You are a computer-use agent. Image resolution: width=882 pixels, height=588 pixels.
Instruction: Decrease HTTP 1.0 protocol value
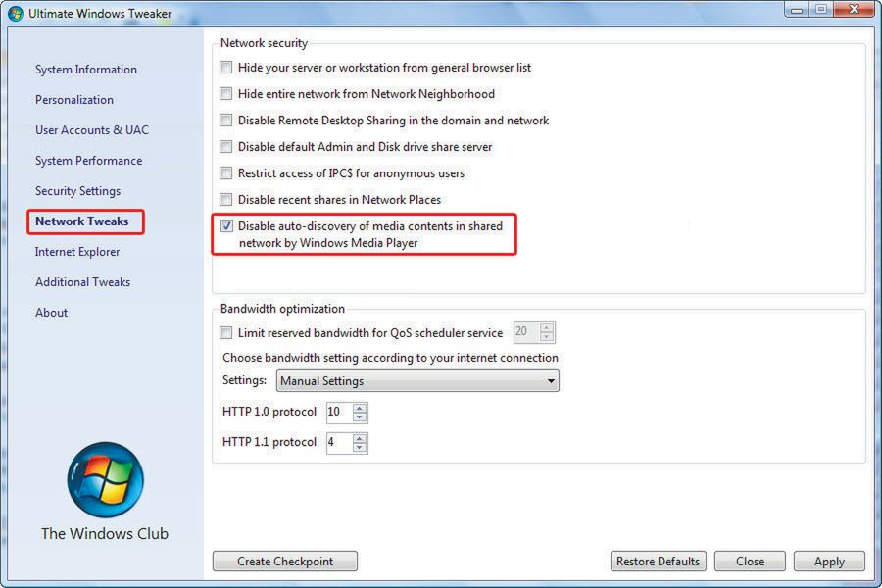click(x=360, y=416)
